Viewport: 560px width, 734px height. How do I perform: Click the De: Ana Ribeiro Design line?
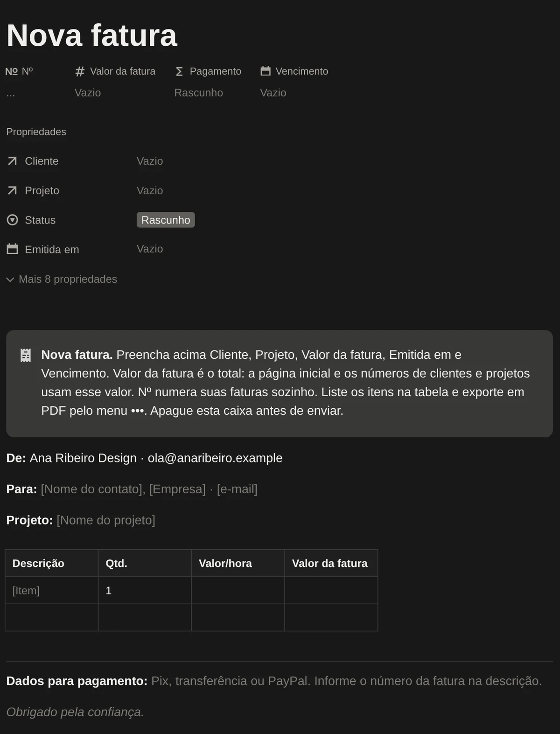pos(144,458)
